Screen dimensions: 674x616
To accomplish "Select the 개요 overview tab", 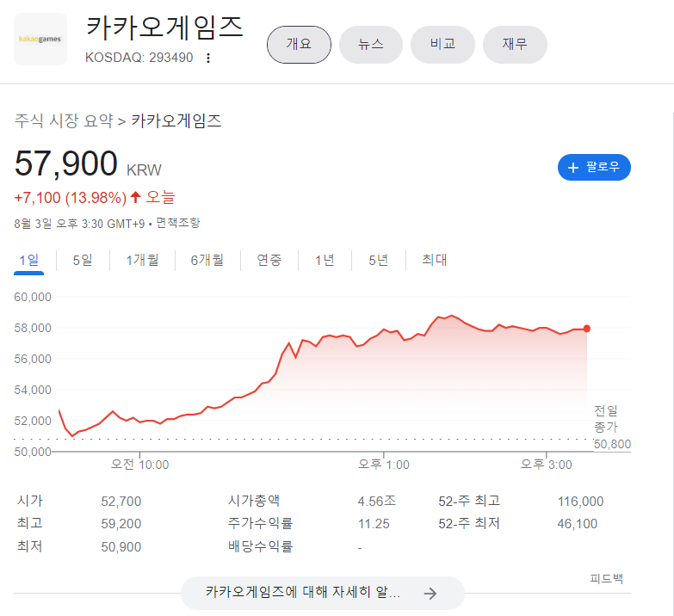I will (x=299, y=44).
